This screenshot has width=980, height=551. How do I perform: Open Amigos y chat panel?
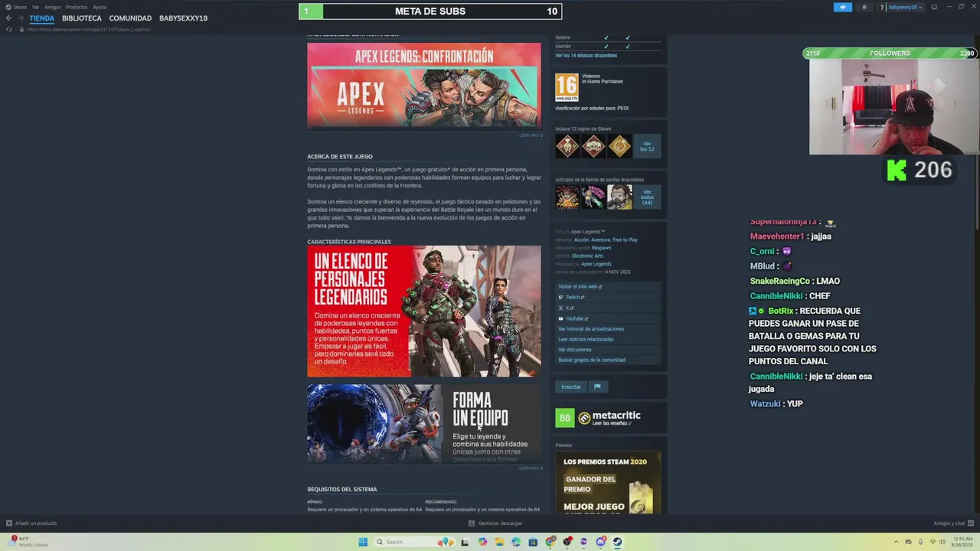[953, 523]
